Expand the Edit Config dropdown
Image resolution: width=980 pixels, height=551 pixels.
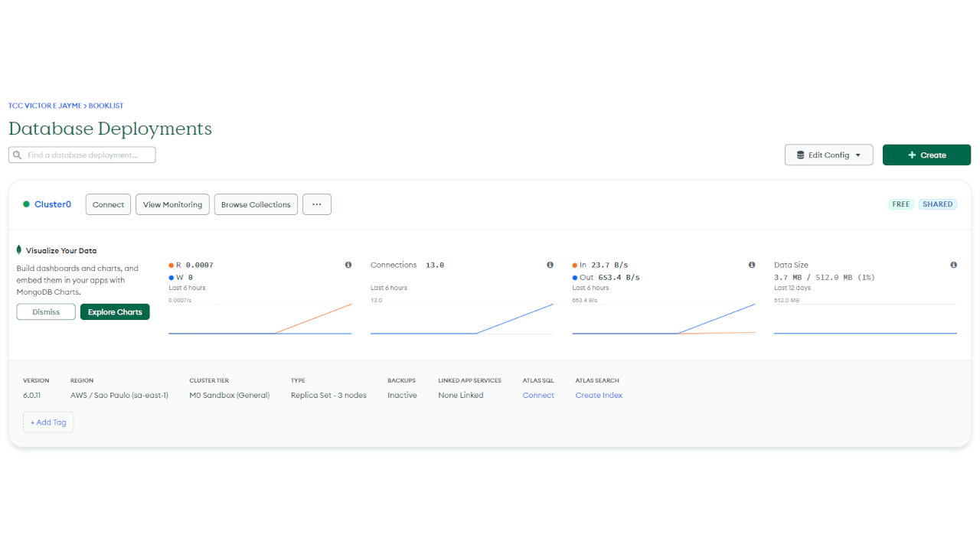828,155
